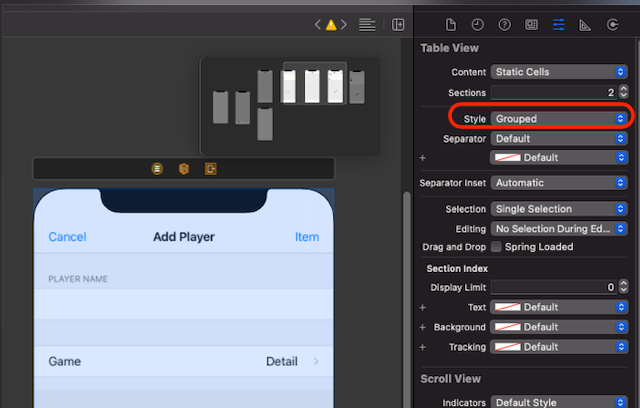The height and width of the screenshot is (408, 640).
Task: Add variation for separator color plus
Action: (423, 157)
